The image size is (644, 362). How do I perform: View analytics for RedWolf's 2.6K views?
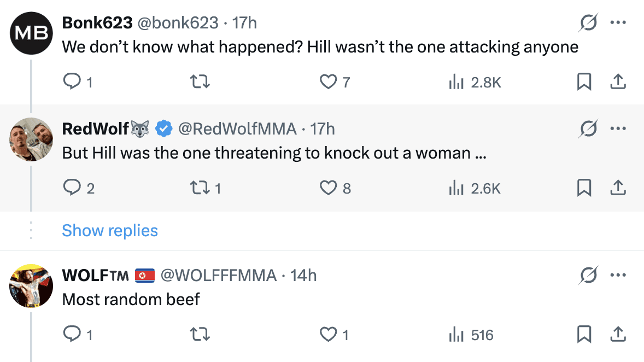pos(475,188)
